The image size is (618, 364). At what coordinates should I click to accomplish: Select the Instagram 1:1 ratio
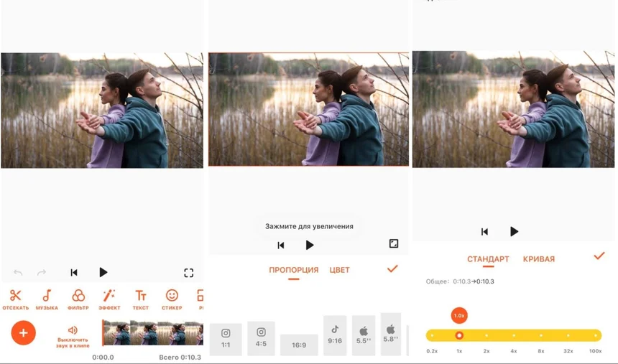point(226,339)
